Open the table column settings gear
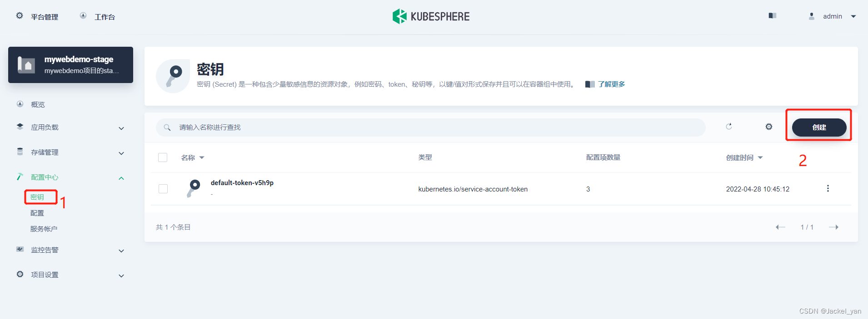Image resolution: width=868 pixels, height=319 pixels. coord(769,127)
